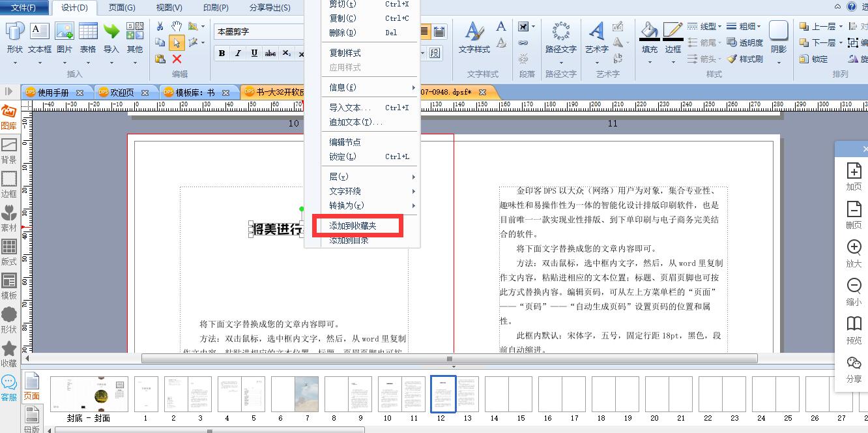
Task: Click the 放大 zoom in icon
Action: tap(854, 254)
